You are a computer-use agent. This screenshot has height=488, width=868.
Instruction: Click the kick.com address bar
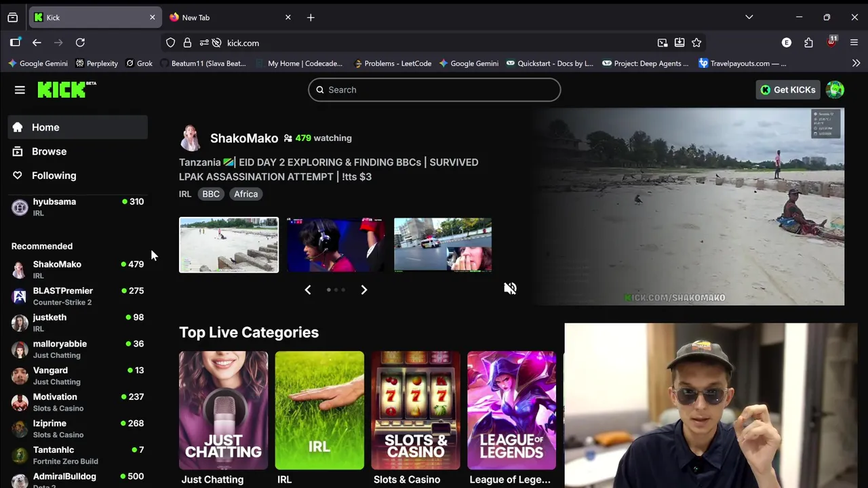pyautogui.click(x=434, y=43)
